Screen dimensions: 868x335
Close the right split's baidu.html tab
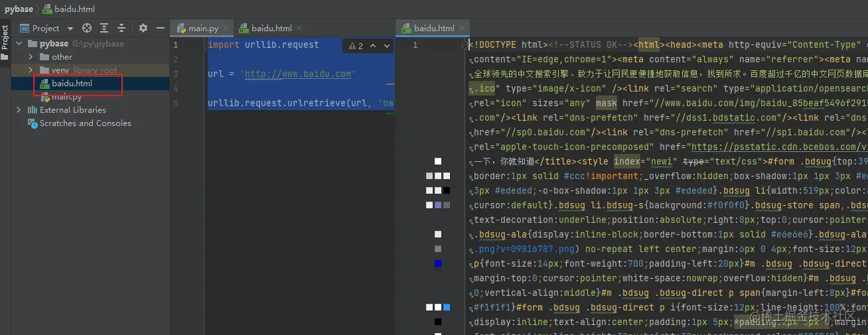(461, 29)
